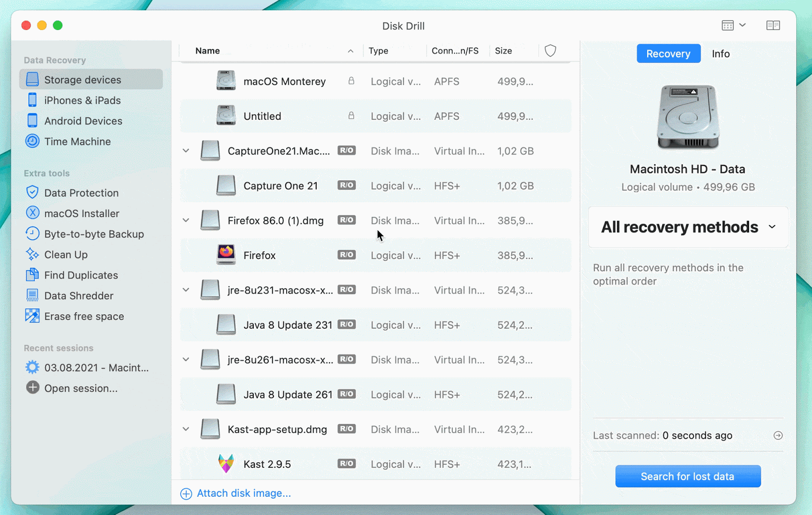Click lock icon on macOS Monterey row
The width and height of the screenshot is (812, 515).
351,81
